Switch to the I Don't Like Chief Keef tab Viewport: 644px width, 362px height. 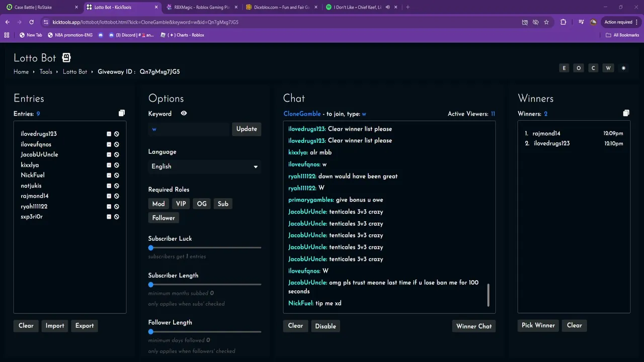[x=361, y=7]
